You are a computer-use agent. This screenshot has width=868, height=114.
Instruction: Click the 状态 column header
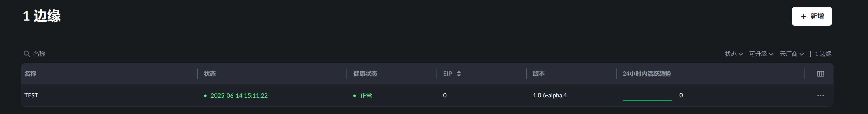pos(210,74)
